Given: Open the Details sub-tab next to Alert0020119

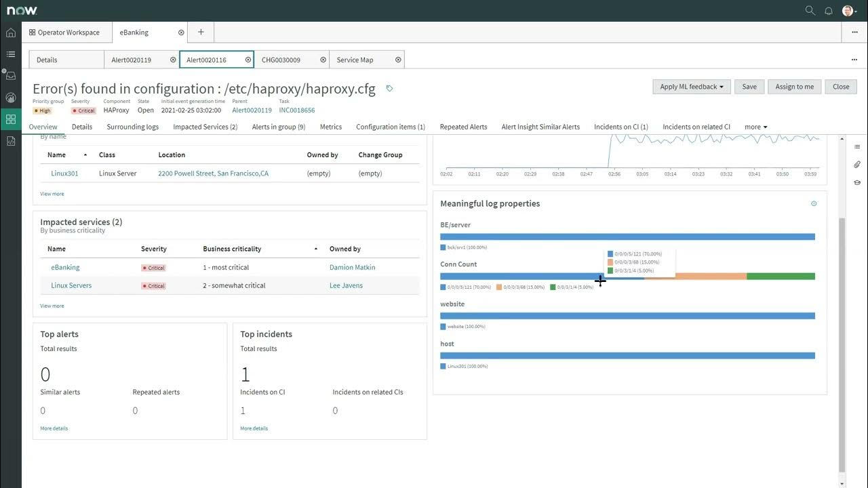Looking at the screenshot, I should coord(66,60).
